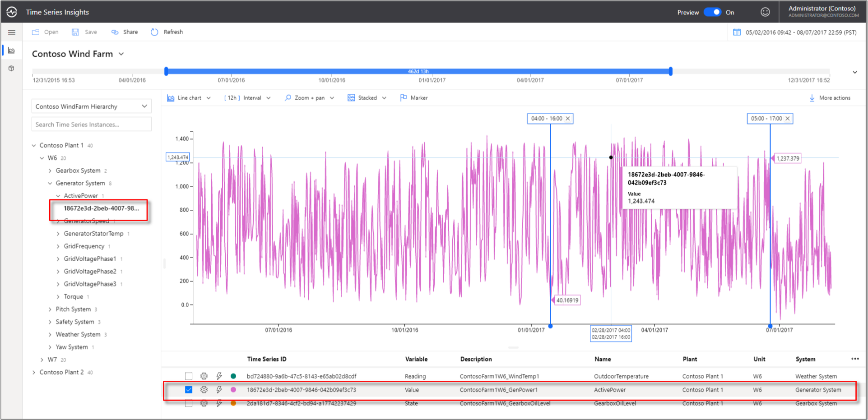Uncheck the ContosoFarm1W6_GenPower1 series checkbox
868x420 pixels.
[x=188, y=390]
